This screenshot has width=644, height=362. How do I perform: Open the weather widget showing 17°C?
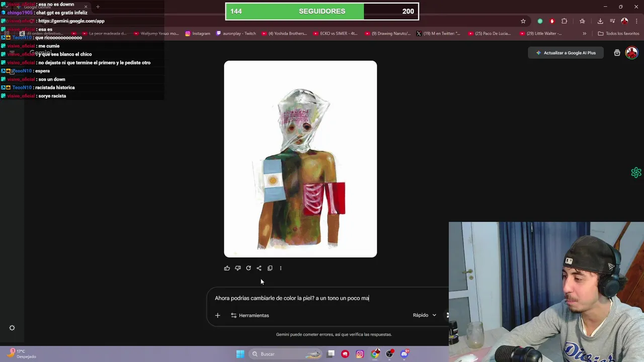(x=20, y=354)
